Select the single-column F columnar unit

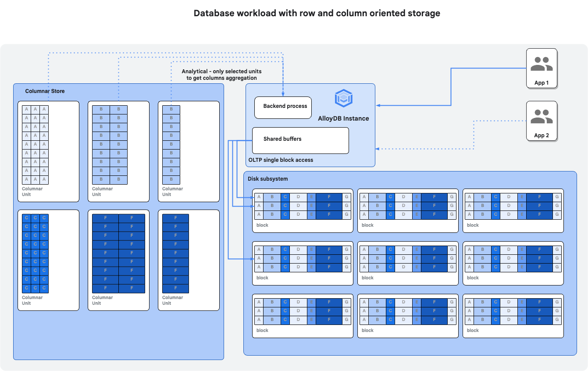coord(189,260)
